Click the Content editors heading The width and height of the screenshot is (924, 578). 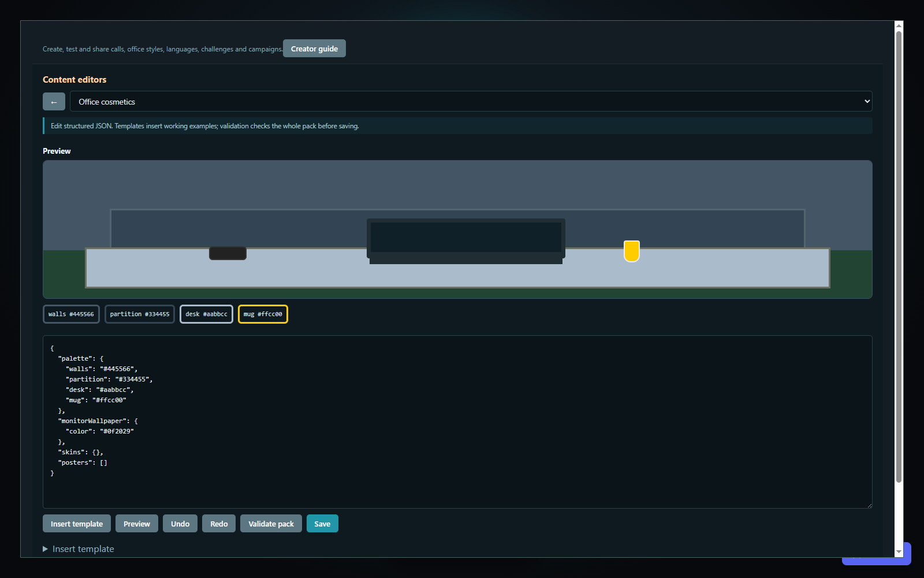pyautogui.click(x=74, y=80)
